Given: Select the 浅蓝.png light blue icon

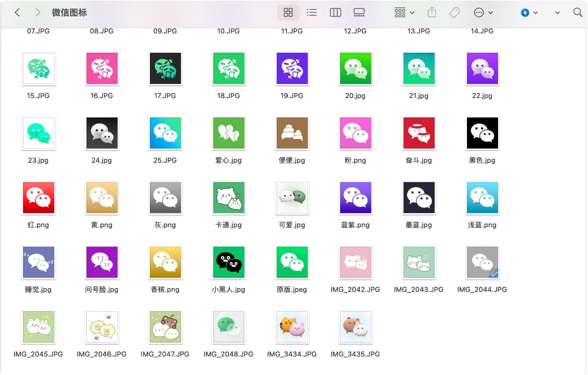Looking at the screenshot, I should [x=482, y=198].
